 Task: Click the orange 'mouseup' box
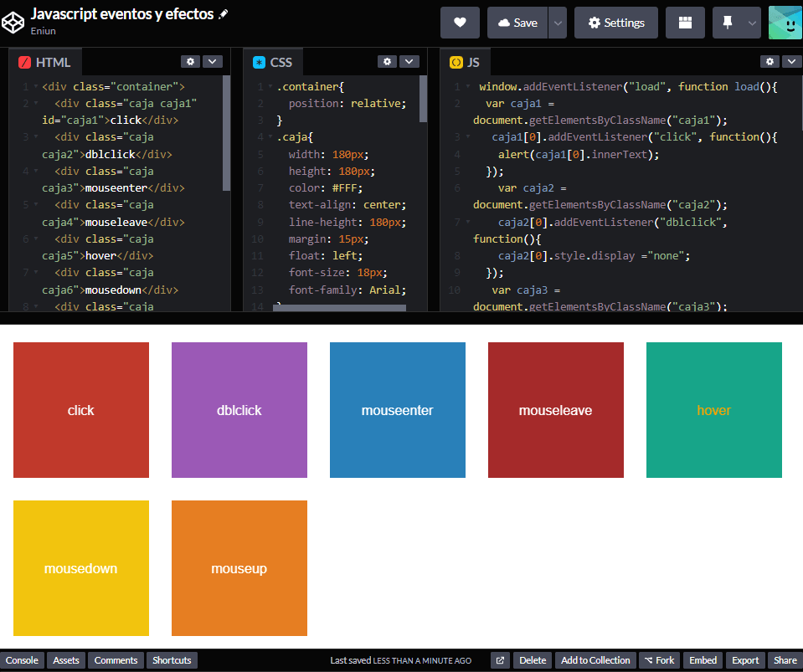click(x=239, y=568)
